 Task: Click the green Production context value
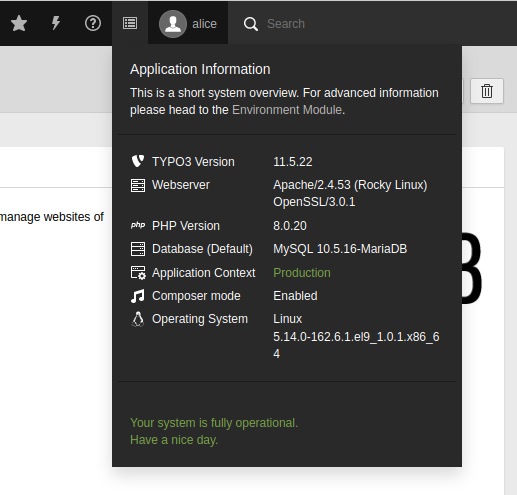pos(302,273)
